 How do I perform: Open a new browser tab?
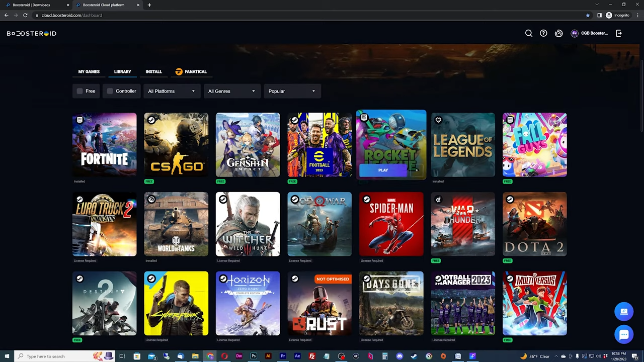click(149, 5)
